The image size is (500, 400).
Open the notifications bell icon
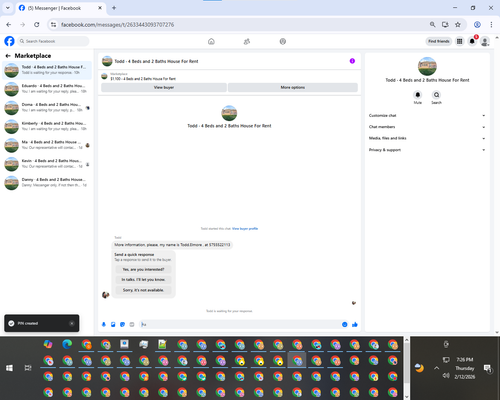472,41
